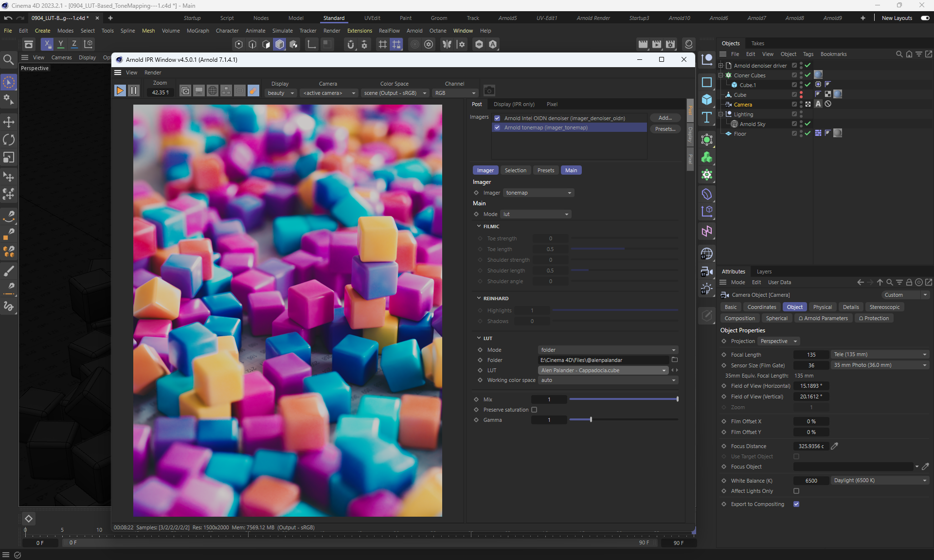Viewport: 934px width, 560px height.
Task: Adjust the Gamma slider
Action: coord(591,419)
